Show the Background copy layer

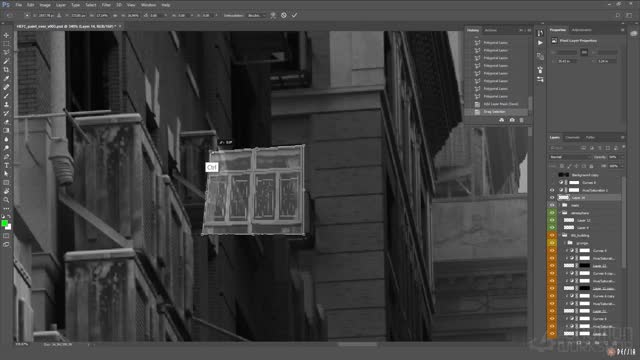pos(552,175)
